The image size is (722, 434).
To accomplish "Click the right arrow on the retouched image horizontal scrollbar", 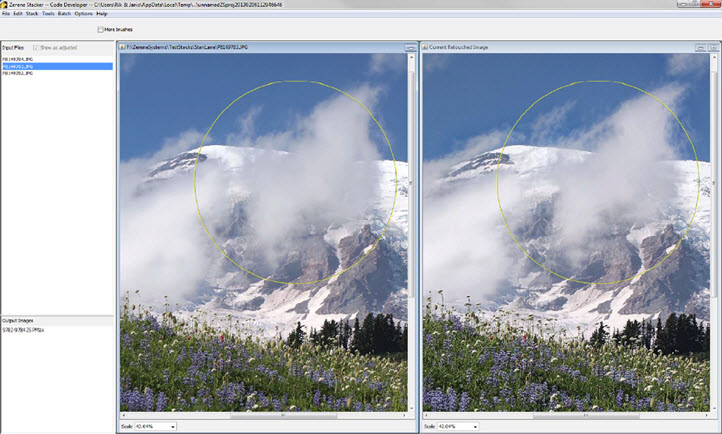I will 706,414.
